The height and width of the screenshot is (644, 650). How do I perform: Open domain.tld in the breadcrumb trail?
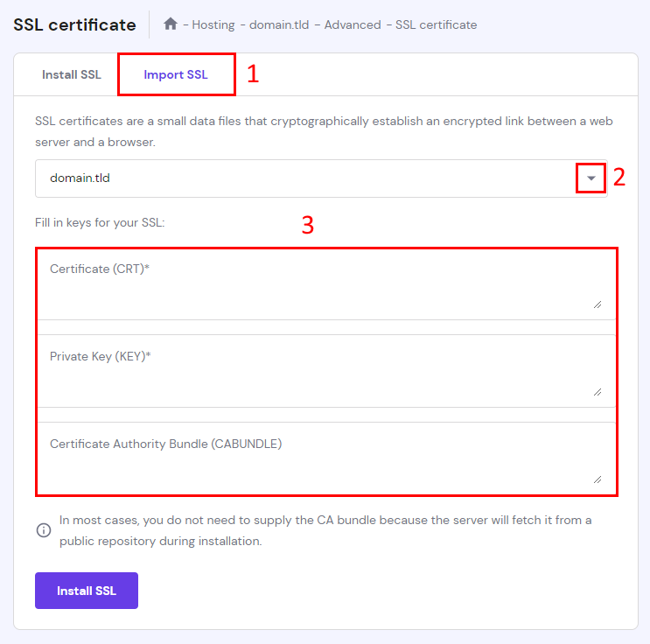280,24
